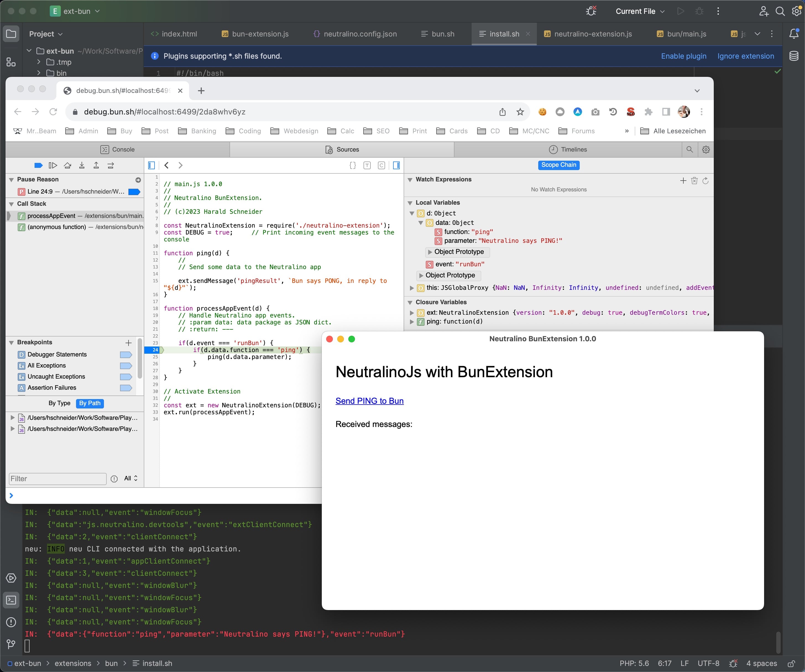Click the Step over icon in debugger
Image resolution: width=805 pixels, height=672 pixels.
(67, 165)
